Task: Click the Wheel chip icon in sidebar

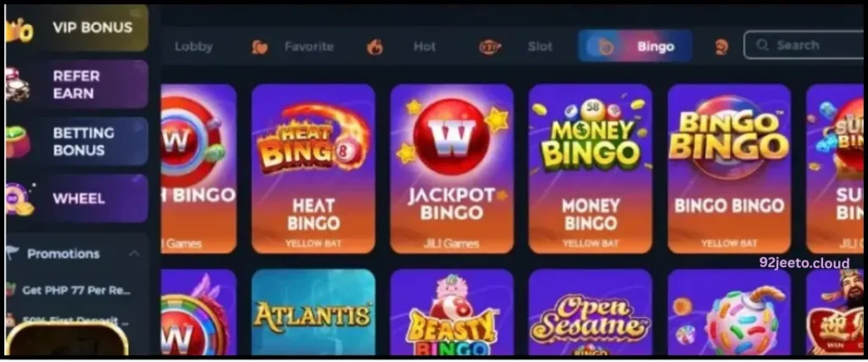Action: [19, 199]
